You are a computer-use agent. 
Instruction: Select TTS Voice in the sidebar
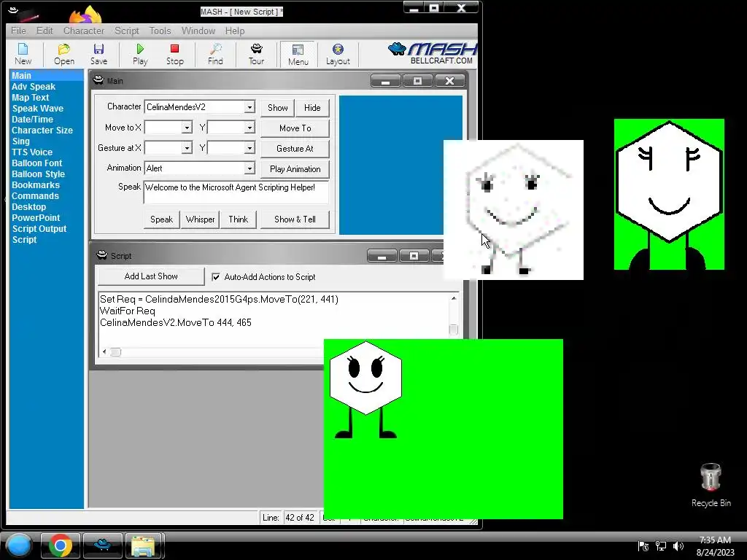pyautogui.click(x=32, y=152)
